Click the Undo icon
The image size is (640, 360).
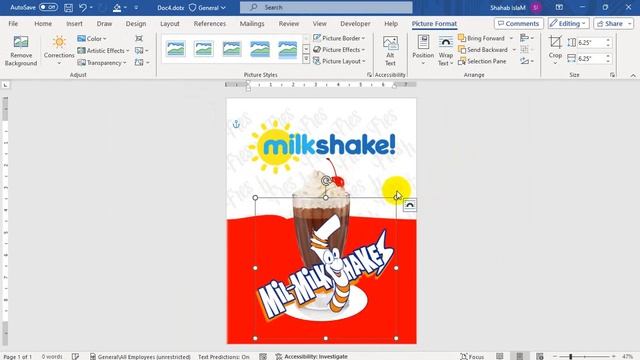[x=83, y=7]
